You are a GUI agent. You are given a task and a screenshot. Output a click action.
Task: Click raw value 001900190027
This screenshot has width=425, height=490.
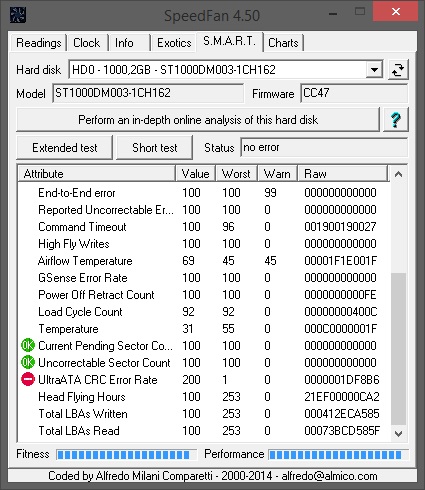point(340,227)
